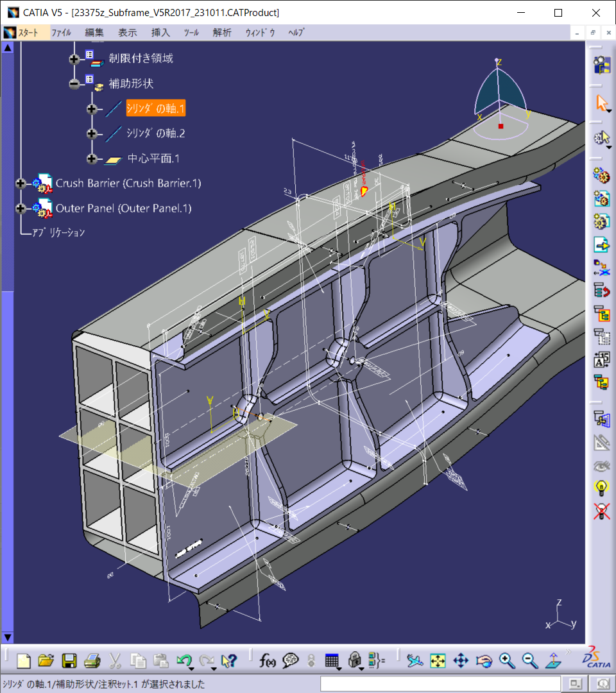
Task: Open the 解析 menu
Action: [x=222, y=33]
